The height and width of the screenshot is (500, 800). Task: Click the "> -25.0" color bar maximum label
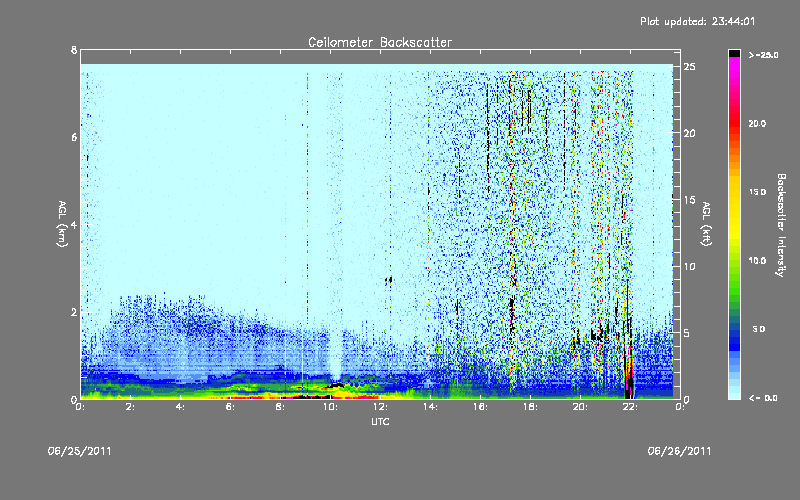pyautogui.click(x=763, y=55)
